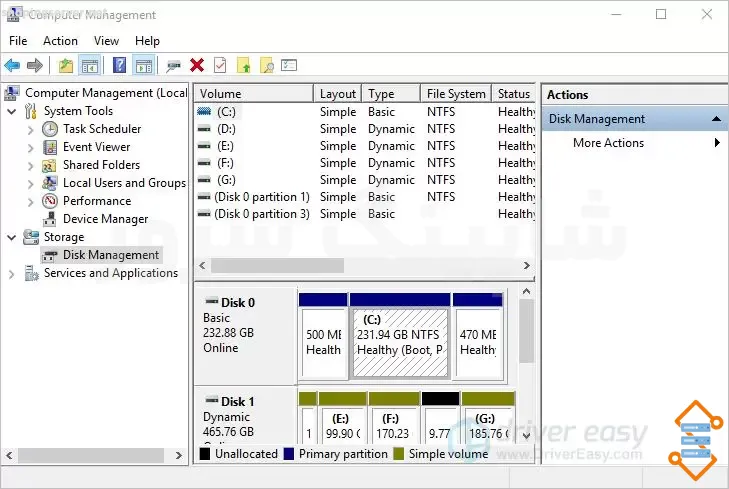Click the Connect/rescan disk toolbar icon

coord(174,66)
